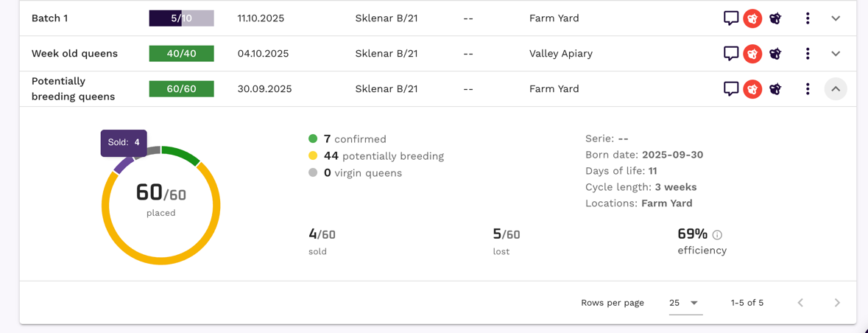Image resolution: width=868 pixels, height=333 pixels.
Task: Click red round icon in Potentially breeding queens row
Action: (x=752, y=89)
